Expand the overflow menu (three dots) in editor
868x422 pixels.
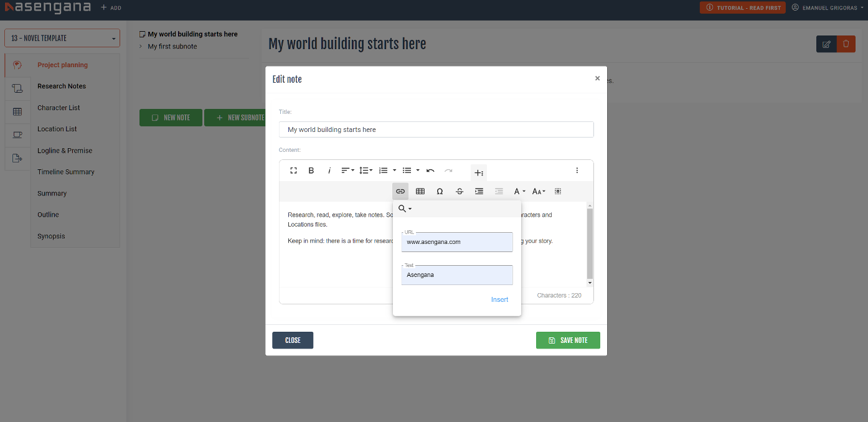(x=577, y=170)
